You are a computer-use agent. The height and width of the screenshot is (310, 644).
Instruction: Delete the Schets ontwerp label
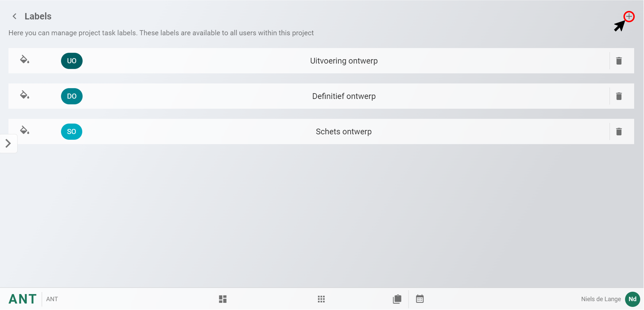pyautogui.click(x=619, y=131)
